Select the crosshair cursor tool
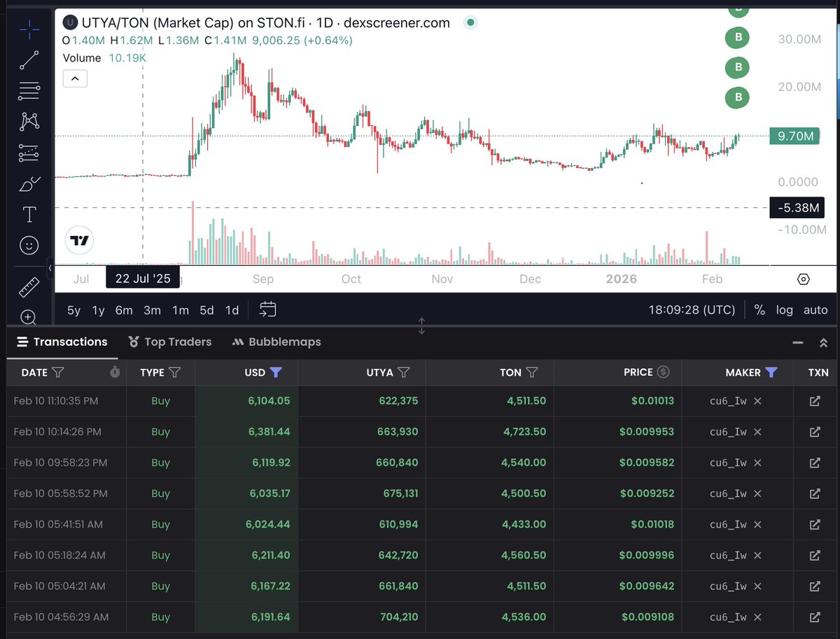This screenshot has height=639, width=840. 29,29
